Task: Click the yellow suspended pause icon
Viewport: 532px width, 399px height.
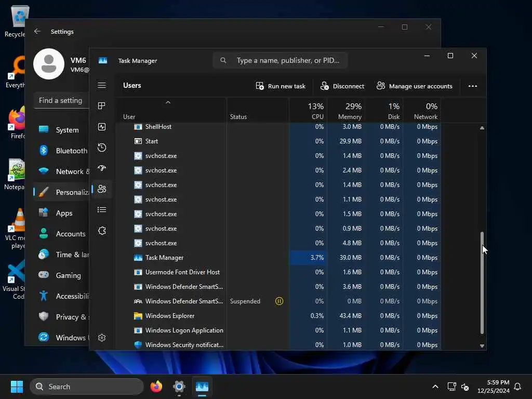Action: click(279, 301)
